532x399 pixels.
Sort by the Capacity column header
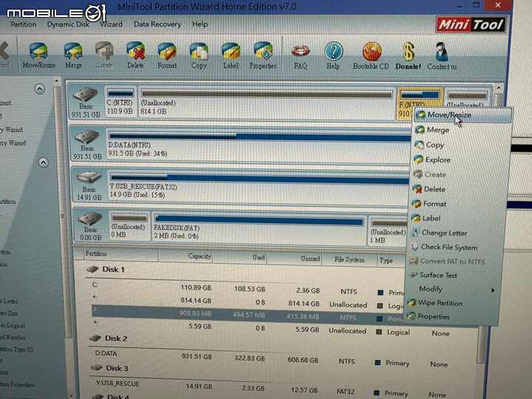[185, 256]
